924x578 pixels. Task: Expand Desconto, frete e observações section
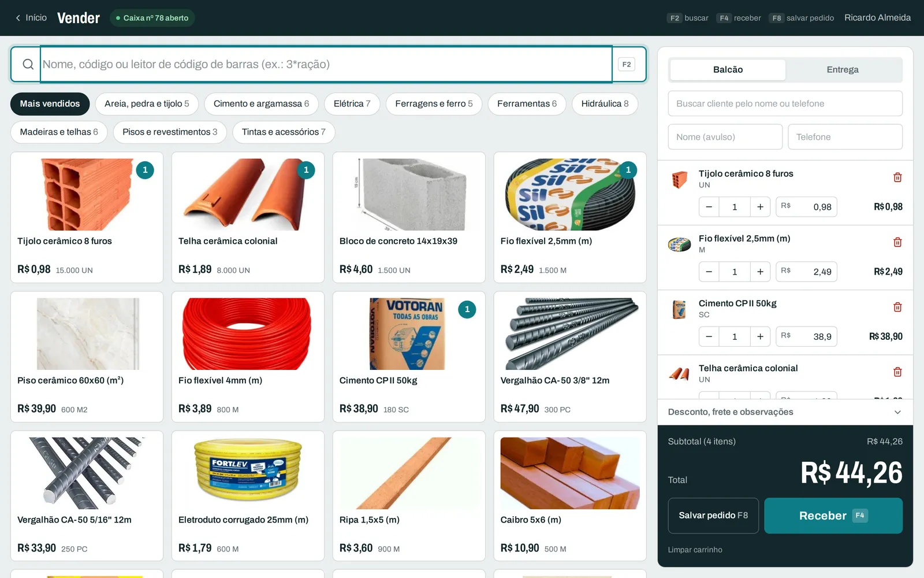[x=785, y=412]
